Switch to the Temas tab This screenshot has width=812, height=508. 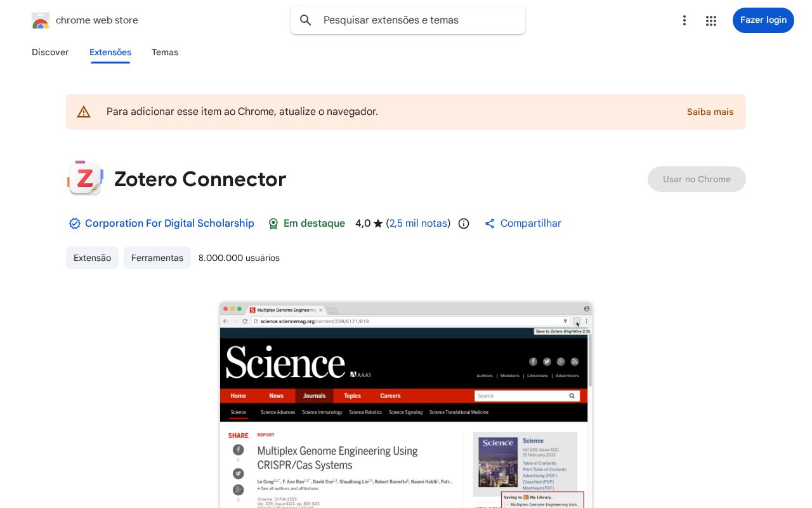[x=165, y=52]
